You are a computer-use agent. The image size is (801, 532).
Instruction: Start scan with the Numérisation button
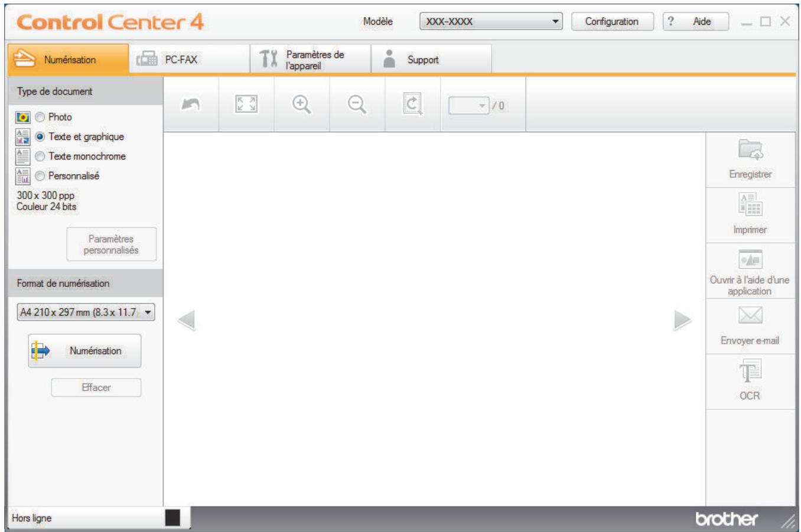click(x=84, y=351)
